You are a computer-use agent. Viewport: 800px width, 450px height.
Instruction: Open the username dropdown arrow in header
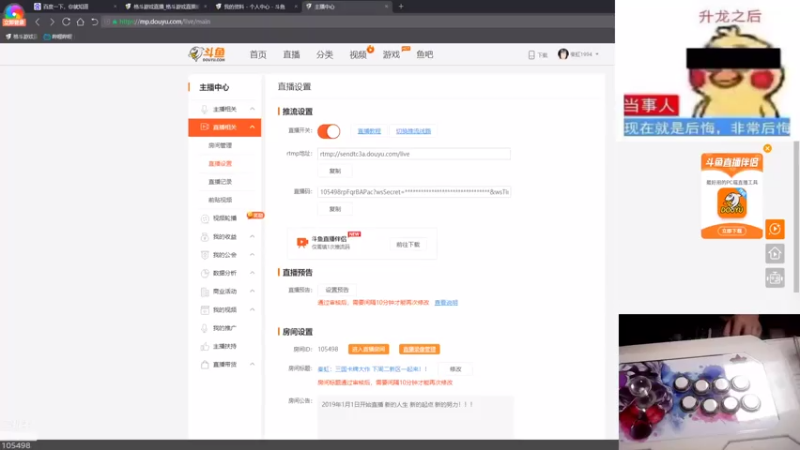point(597,55)
